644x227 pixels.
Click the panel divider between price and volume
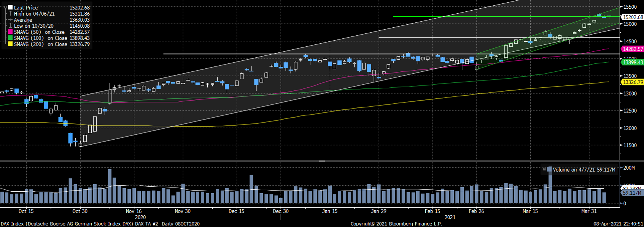click(322, 161)
